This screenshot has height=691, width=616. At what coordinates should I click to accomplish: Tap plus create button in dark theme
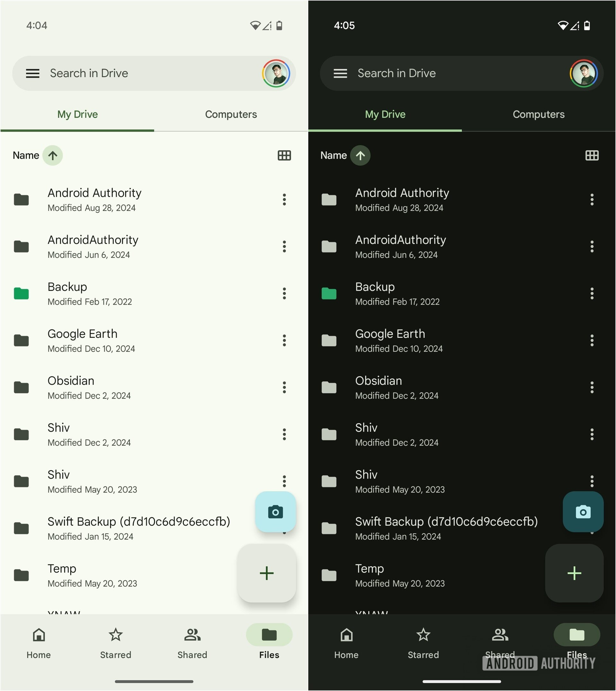click(x=574, y=573)
